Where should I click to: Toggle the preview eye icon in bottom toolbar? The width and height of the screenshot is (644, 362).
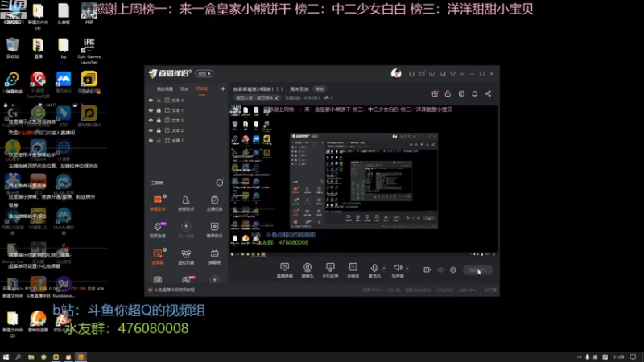click(x=440, y=269)
